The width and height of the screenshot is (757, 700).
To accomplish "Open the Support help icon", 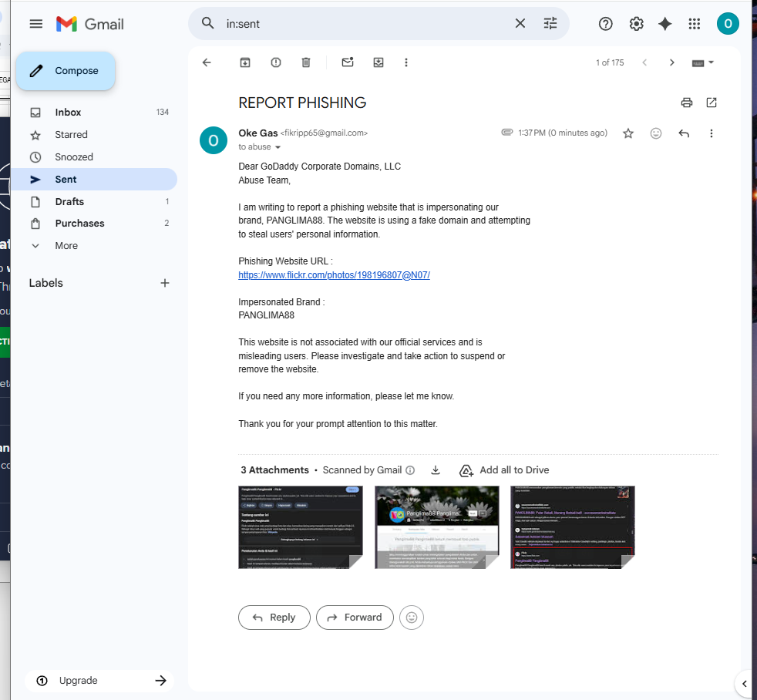I will pyautogui.click(x=605, y=24).
